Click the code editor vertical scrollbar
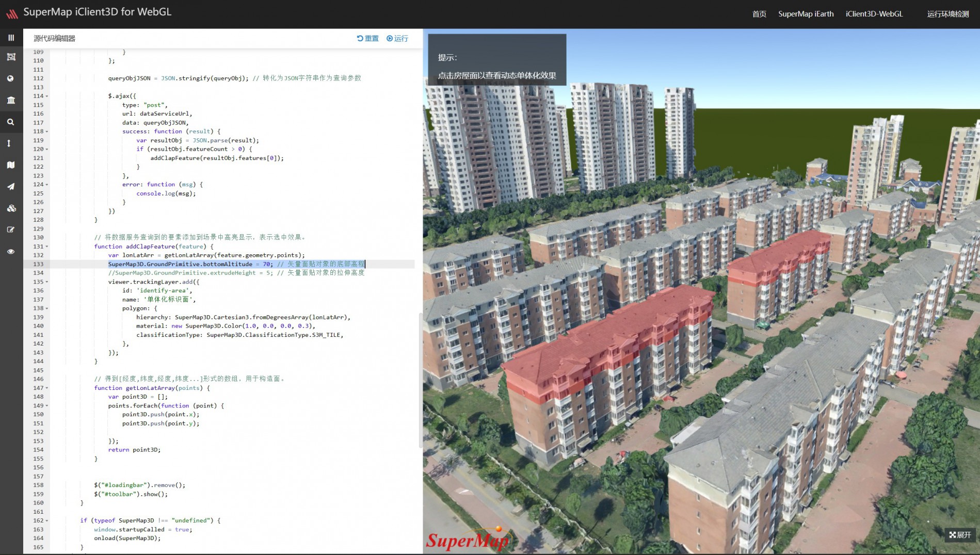The image size is (980, 555). tap(420, 380)
